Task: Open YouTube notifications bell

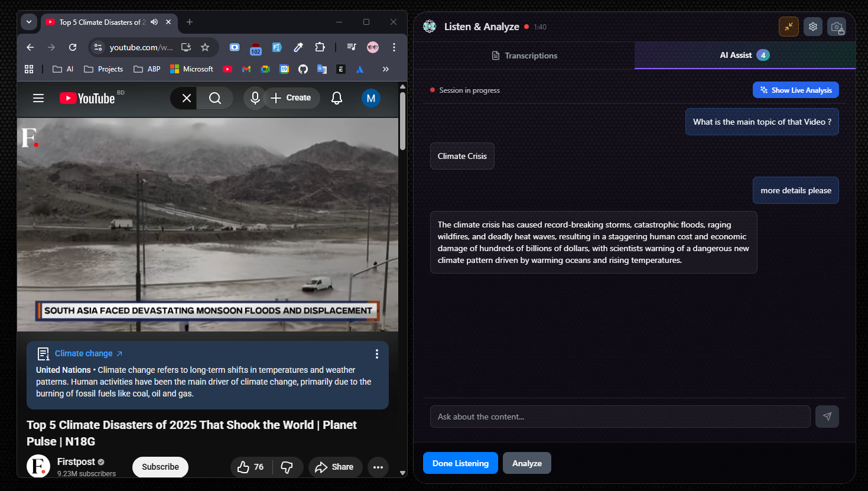Action: coord(337,98)
